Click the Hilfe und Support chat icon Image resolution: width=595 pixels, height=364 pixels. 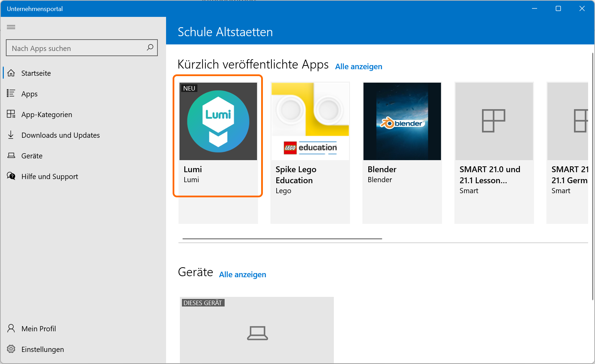coord(11,176)
